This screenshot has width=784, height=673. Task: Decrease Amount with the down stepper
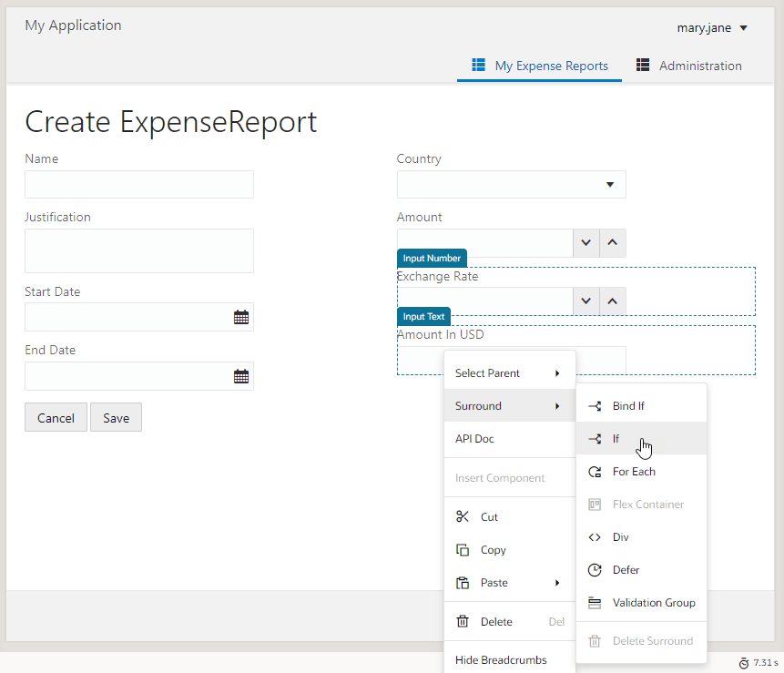click(586, 243)
